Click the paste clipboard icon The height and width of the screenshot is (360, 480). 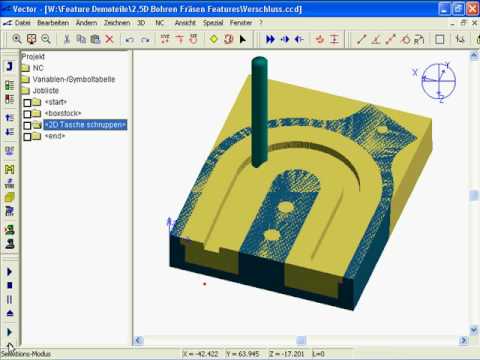95,39
